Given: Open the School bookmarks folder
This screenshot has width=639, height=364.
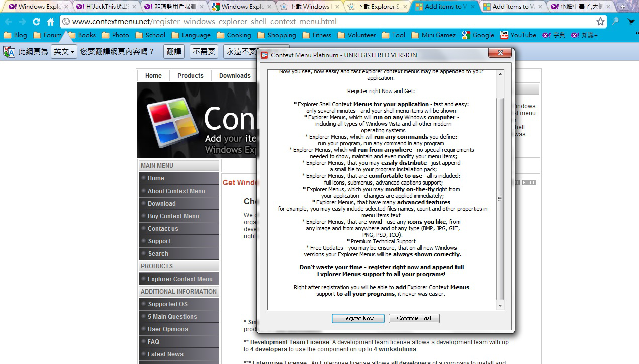Looking at the screenshot, I should [x=150, y=35].
